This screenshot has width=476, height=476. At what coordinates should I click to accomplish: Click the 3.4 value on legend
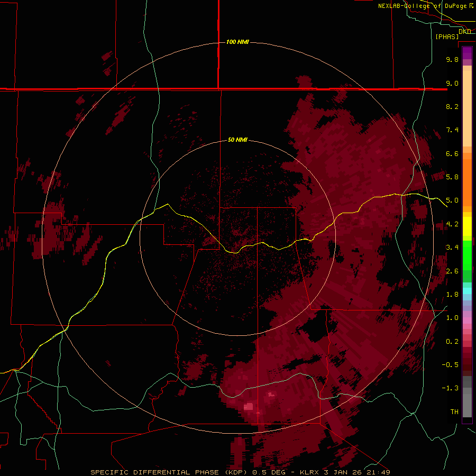coord(452,248)
